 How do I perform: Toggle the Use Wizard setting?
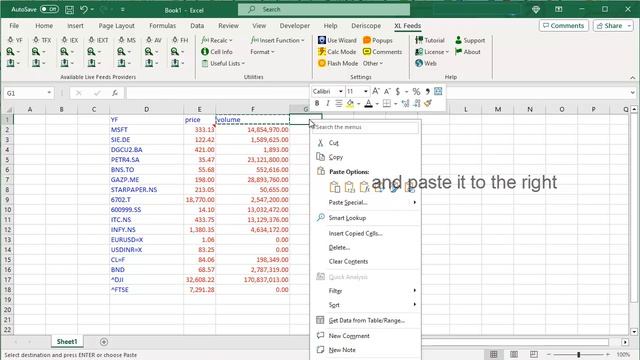click(x=337, y=40)
